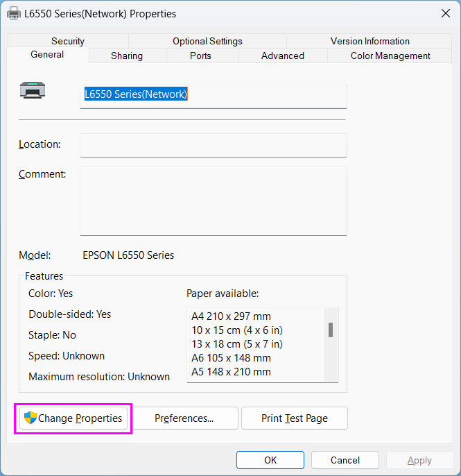
Task: Open the Security tab
Action: pyautogui.click(x=68, y=42)
